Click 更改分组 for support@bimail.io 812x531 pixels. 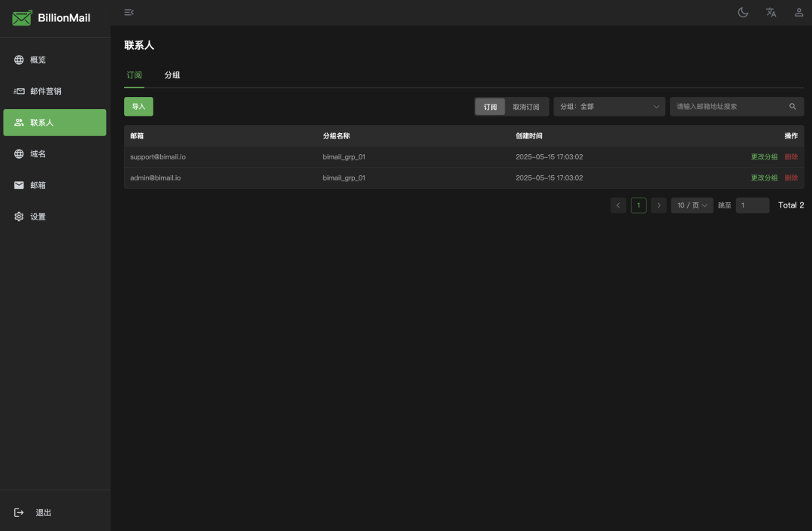764,157
